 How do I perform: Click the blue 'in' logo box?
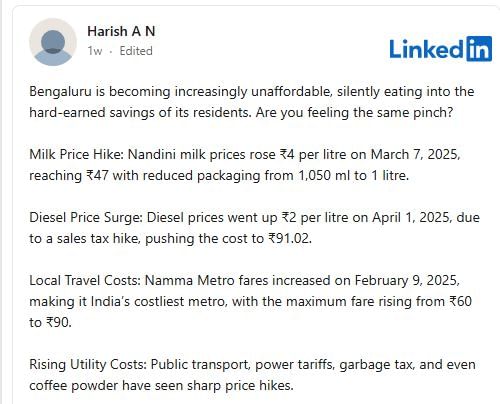(479, 49)
